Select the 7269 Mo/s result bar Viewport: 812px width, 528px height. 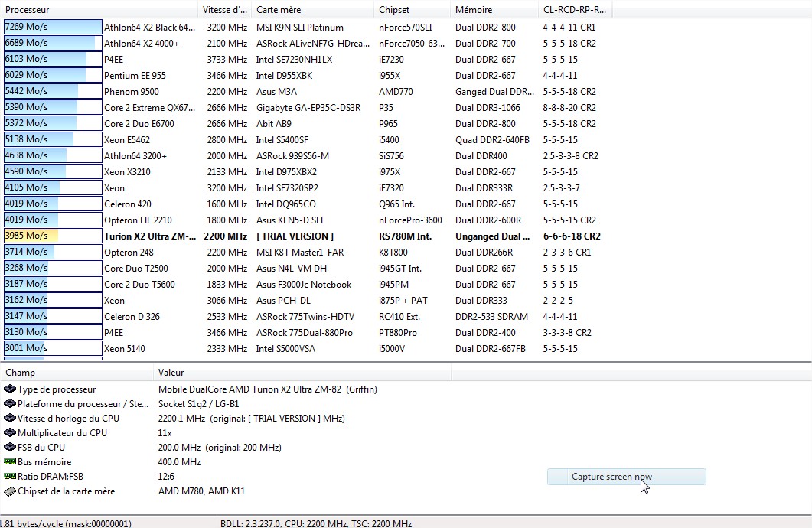[x=53, y=27]
